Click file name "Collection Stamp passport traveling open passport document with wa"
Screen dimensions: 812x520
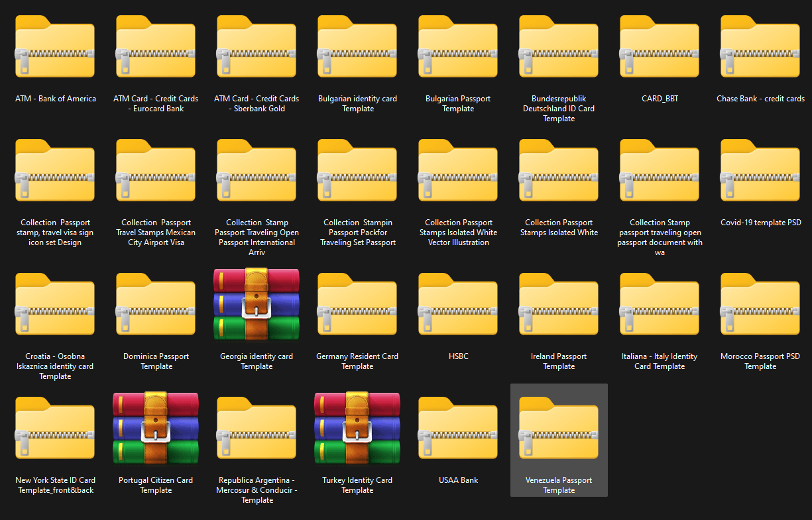[660, 237]
